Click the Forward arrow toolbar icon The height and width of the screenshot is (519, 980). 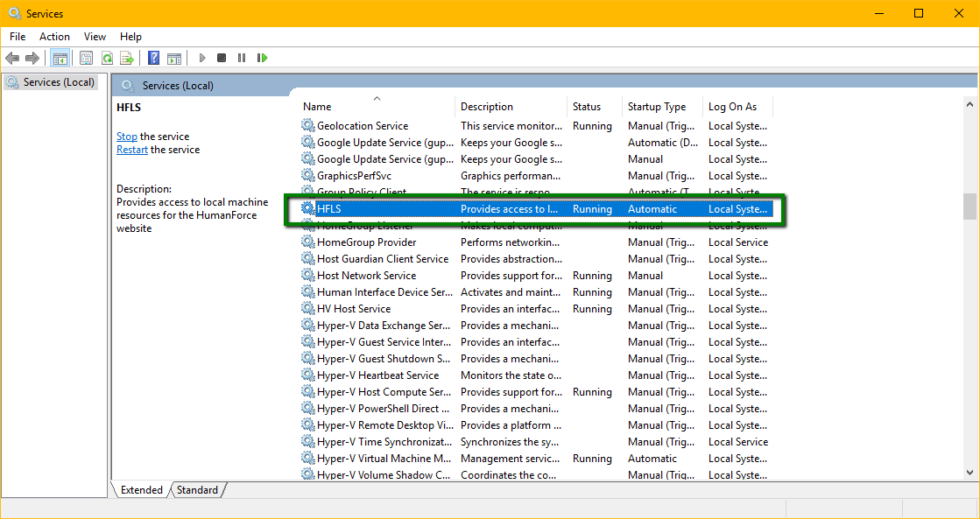click(32, 58)
